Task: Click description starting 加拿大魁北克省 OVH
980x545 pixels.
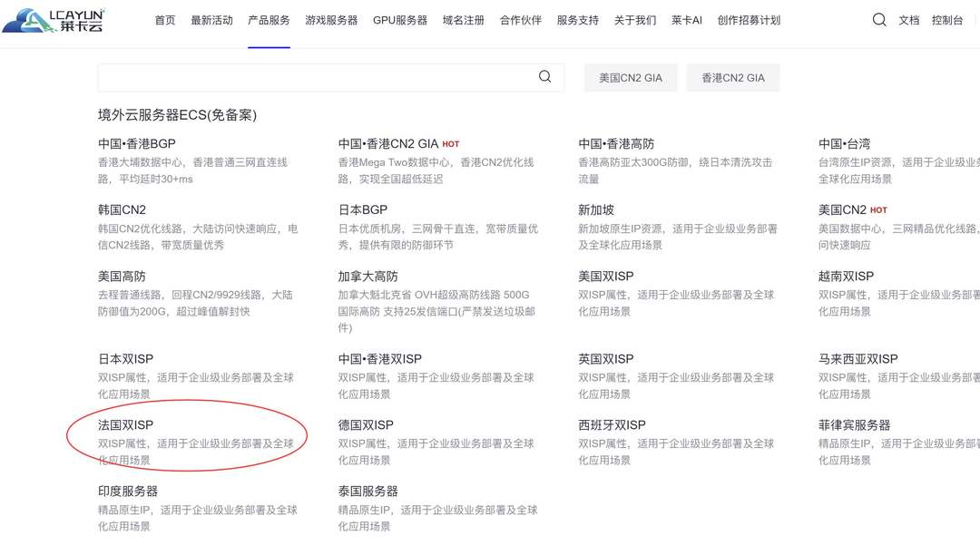Action: (436, 311)
